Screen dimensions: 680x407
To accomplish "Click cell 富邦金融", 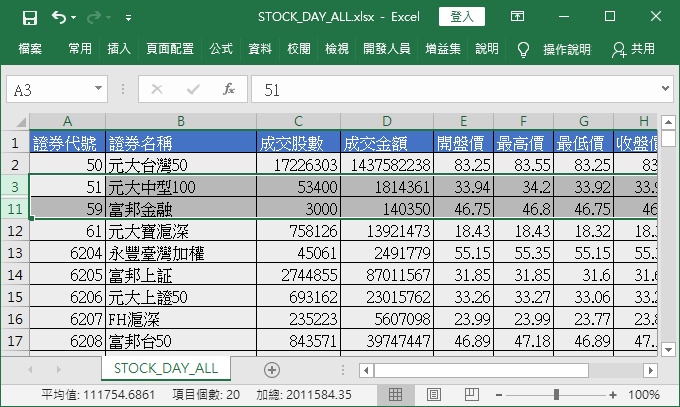I will pos(181,209).
